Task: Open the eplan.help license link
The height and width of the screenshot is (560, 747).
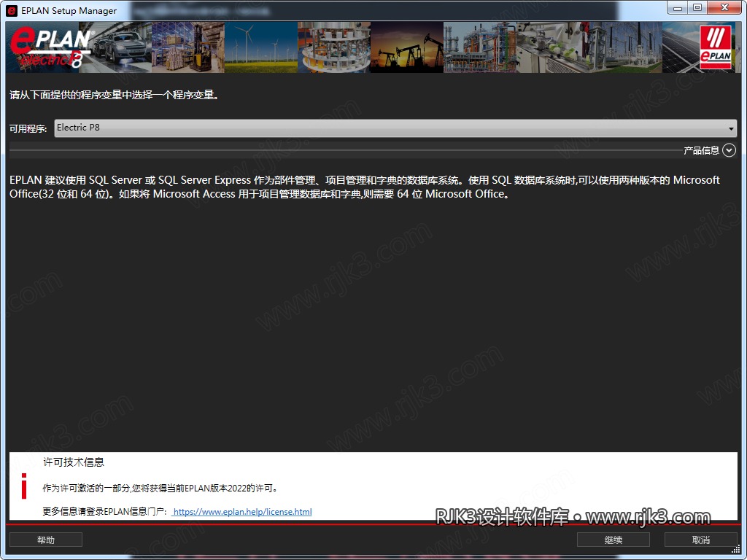Action: click(242, 512)
